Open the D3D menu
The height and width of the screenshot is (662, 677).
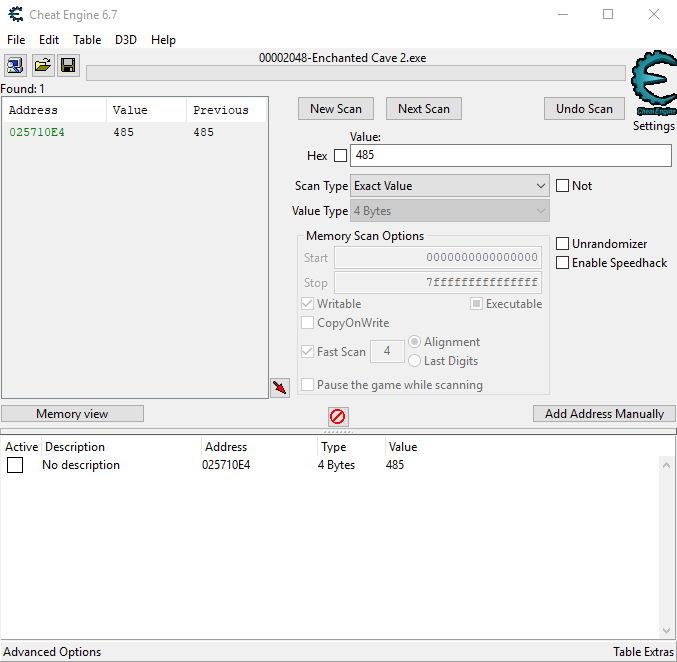pos(126,40)
